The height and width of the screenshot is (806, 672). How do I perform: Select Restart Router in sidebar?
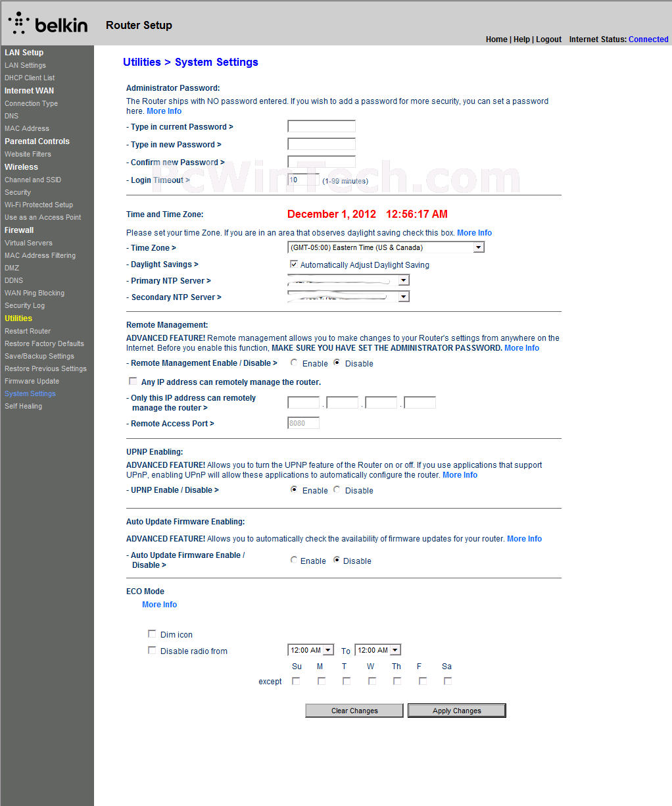(x=28, y=331)
